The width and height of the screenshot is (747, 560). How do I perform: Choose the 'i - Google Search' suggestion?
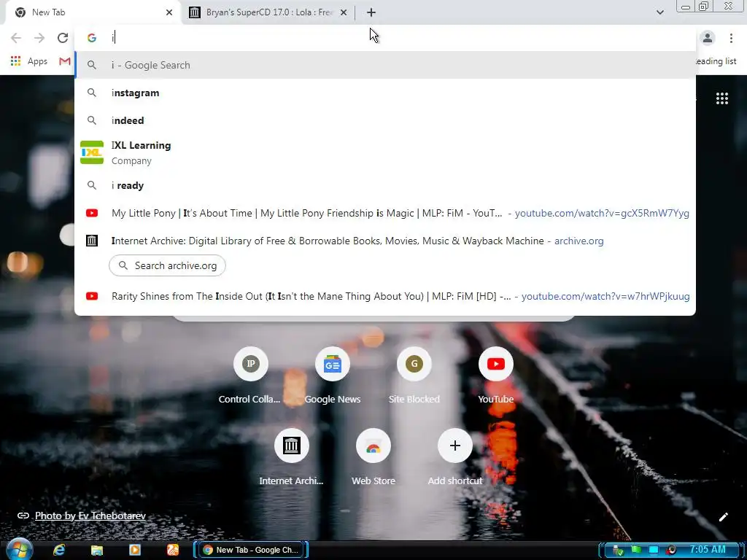click(385, 65)
